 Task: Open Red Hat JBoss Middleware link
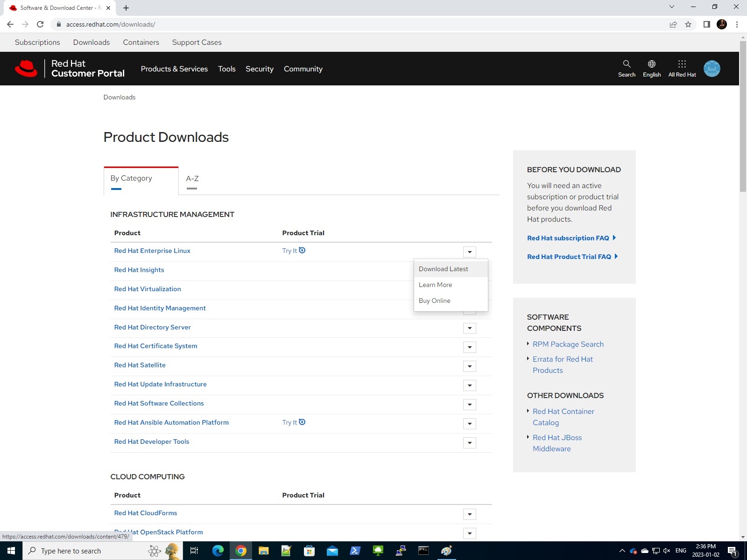point(557,443)
